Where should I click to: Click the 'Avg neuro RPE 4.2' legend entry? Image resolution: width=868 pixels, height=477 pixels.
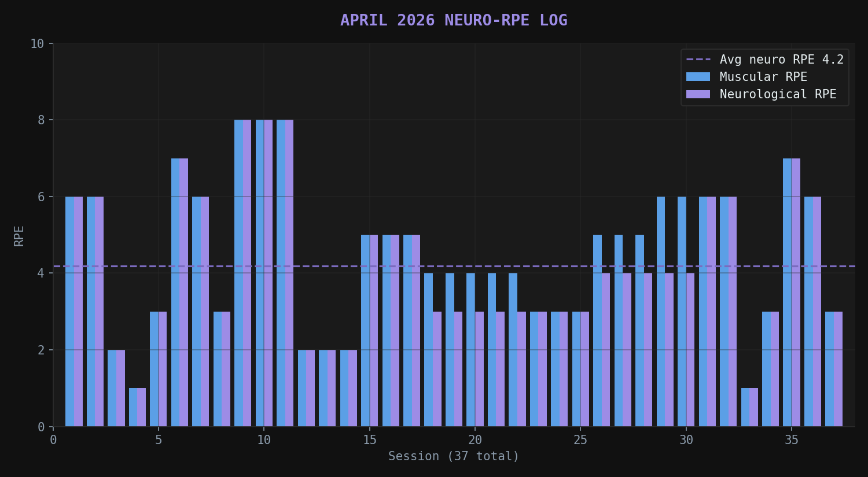(x=764, y=60)
